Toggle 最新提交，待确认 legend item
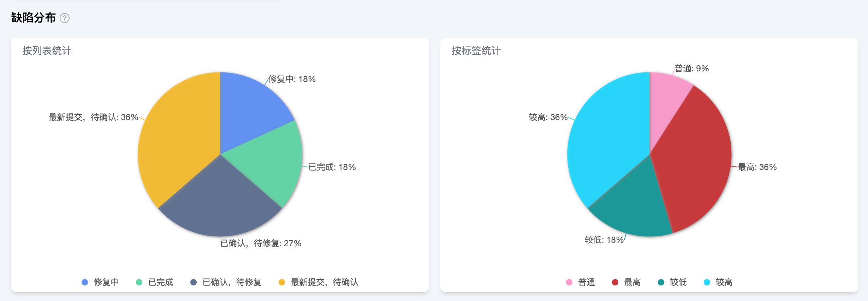 319,282
